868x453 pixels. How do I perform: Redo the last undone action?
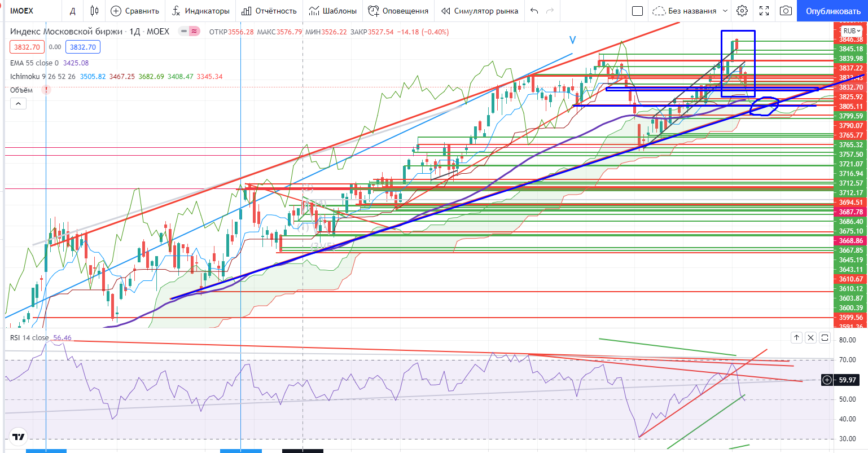coord(550,11)
